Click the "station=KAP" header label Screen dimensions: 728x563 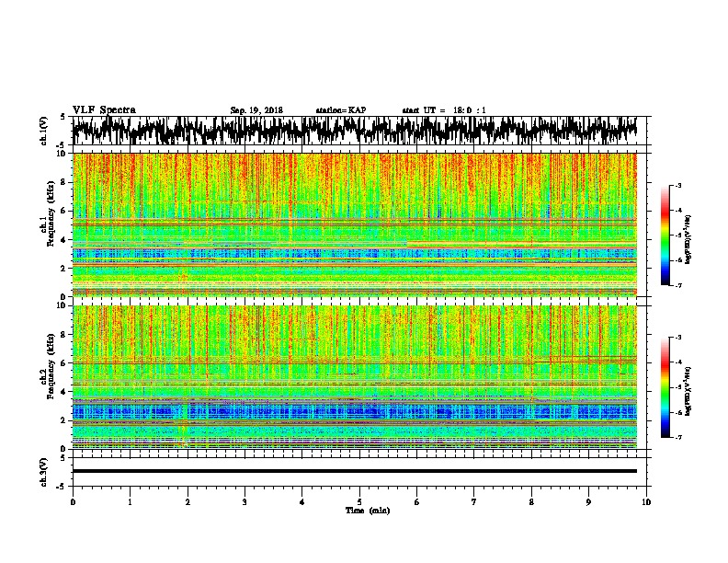coord(341,110)
